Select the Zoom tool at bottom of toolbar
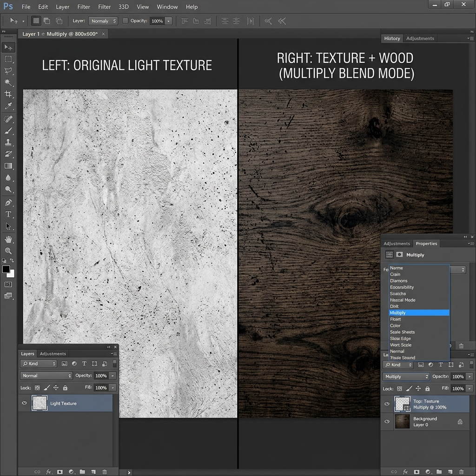476x476 pixels. 8,251
